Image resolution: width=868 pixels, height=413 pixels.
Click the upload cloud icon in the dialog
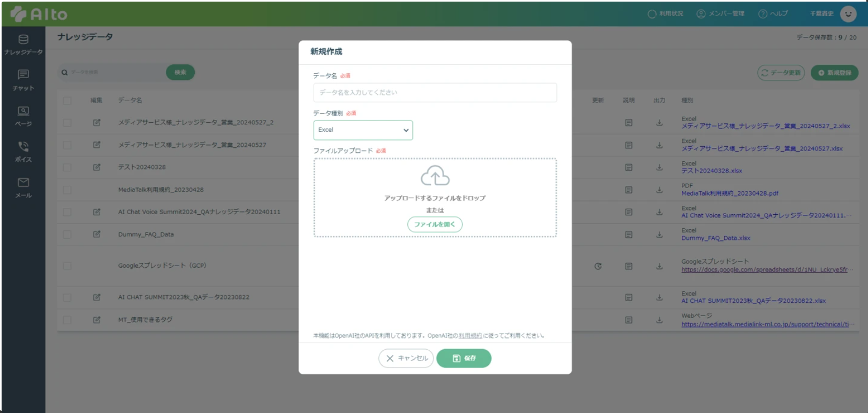click(x=435, y=176)
